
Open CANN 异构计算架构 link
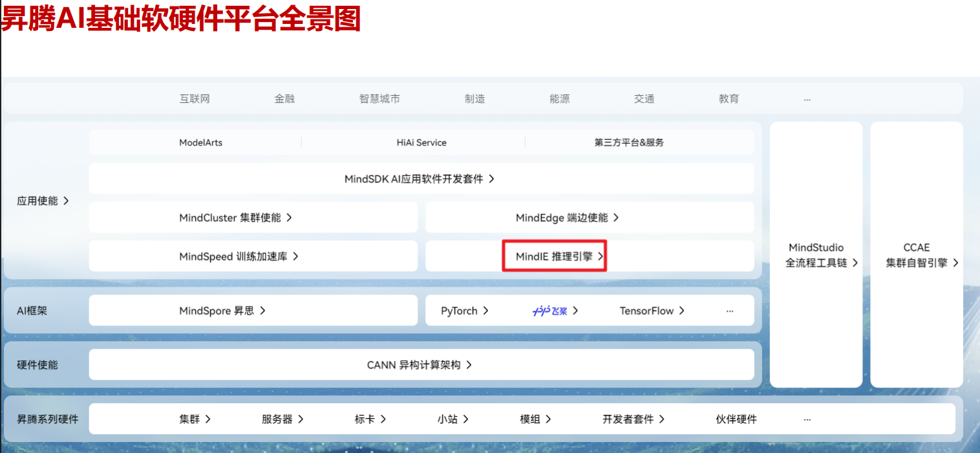[x=420, y=365]
